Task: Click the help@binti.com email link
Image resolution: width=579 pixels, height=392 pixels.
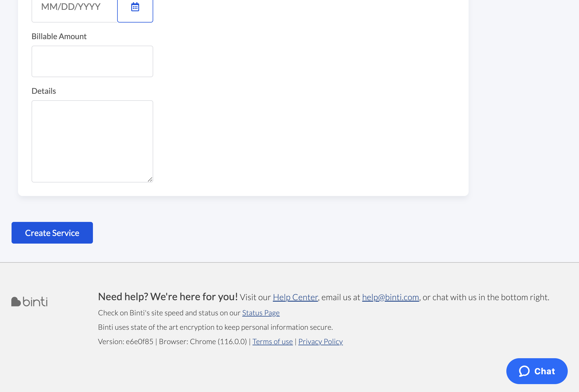Action: point(390,297)
